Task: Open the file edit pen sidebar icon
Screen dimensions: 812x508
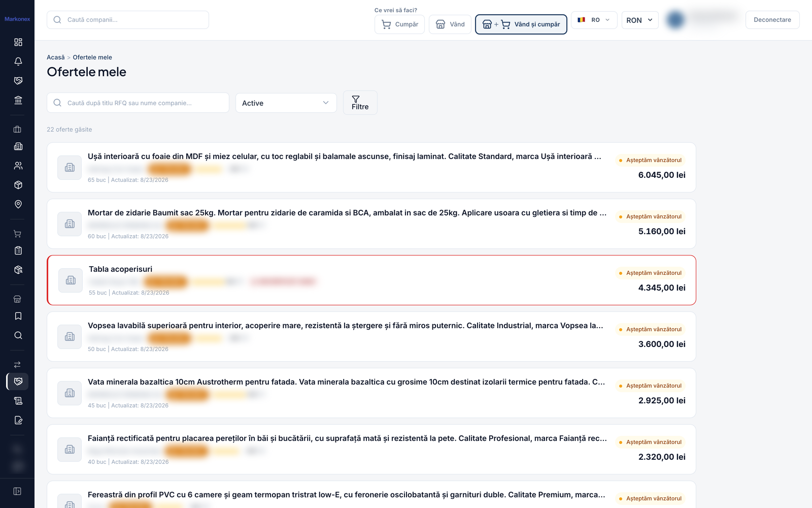Action: coord(18,420)
